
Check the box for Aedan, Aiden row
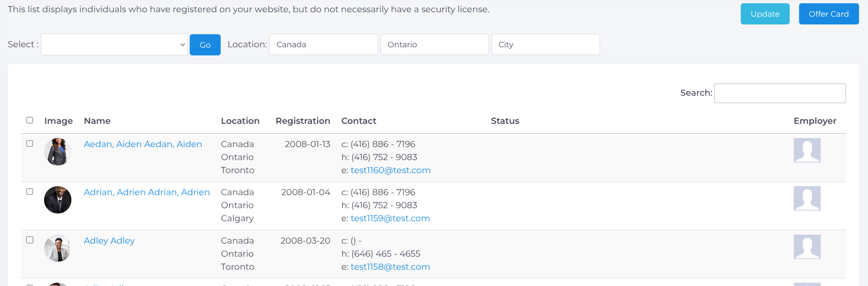pyautogui.click(x=30, y=143)
